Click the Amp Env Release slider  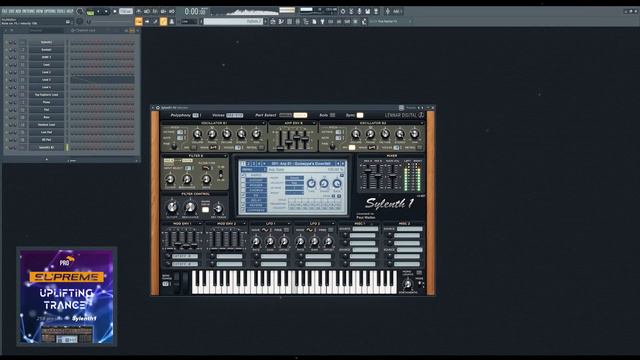tap(305, 139)
